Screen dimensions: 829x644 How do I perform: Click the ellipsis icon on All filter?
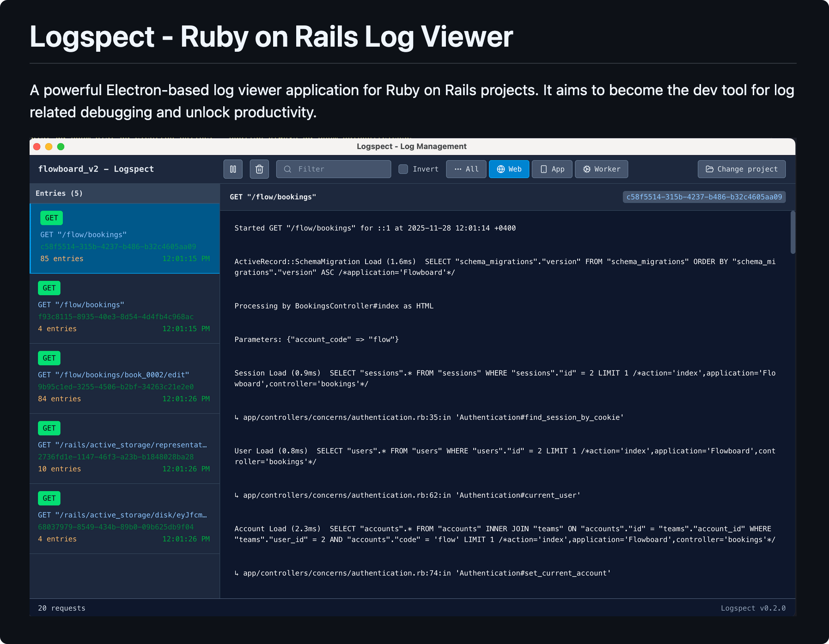click(x=457, y=169)
